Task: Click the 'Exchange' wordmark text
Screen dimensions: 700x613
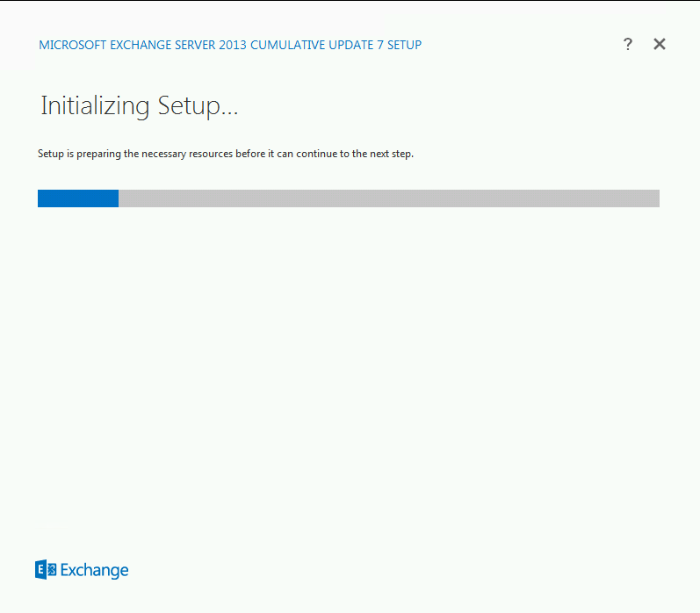Action: pos(94,570)
